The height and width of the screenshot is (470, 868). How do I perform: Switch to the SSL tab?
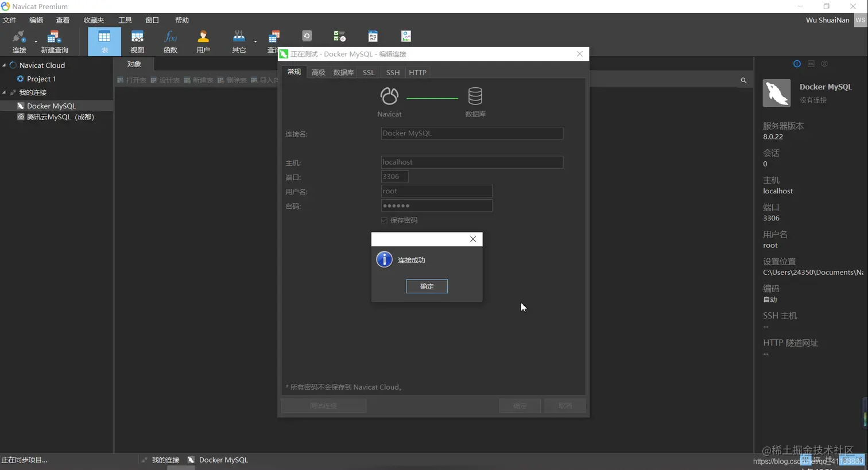[x=369, y=72]
